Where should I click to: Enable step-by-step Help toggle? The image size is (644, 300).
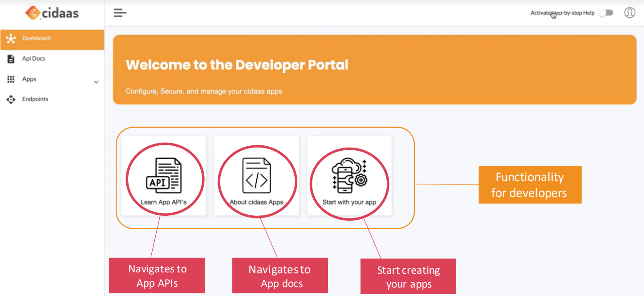(x=606, y=13)
